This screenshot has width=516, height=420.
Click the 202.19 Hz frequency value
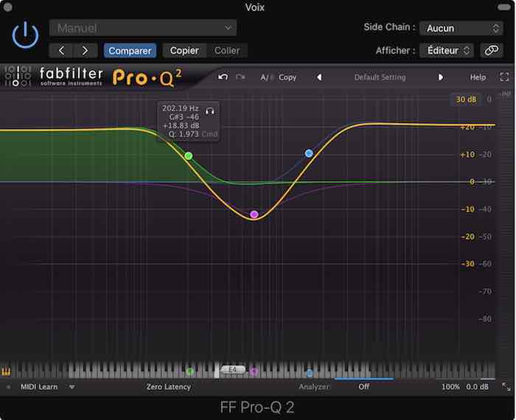pos(181,108)
